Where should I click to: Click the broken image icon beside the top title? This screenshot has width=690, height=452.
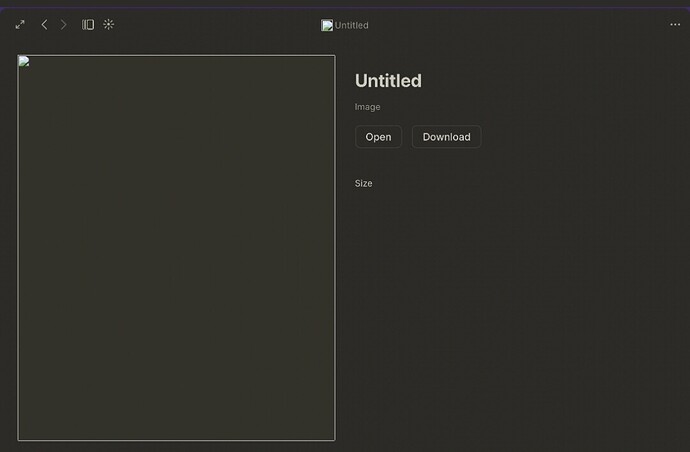[327, 25]
